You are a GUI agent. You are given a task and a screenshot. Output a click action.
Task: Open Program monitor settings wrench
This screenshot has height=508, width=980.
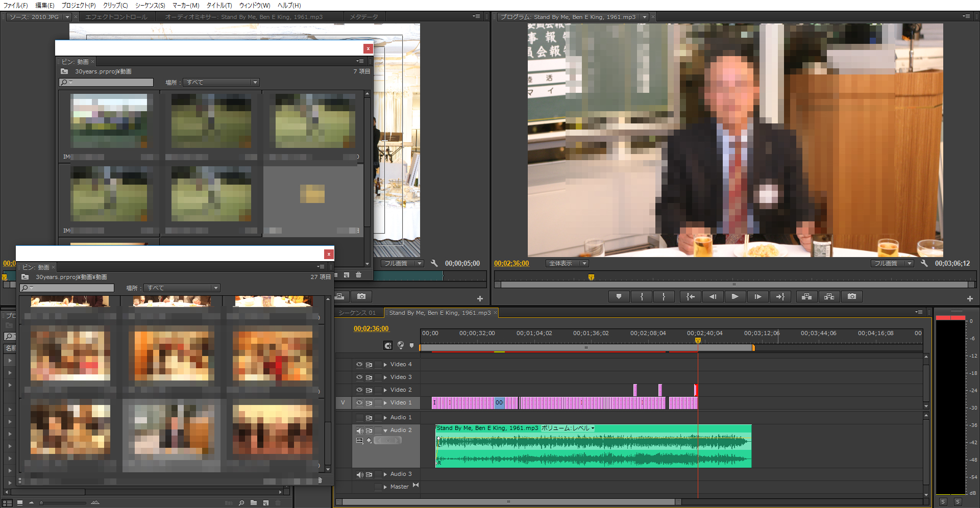(924, 263)
